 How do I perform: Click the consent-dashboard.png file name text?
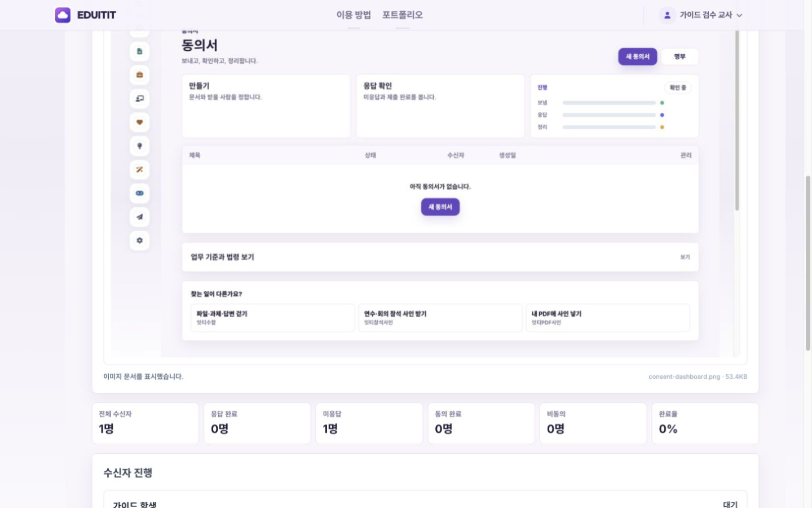coord(684,376)
